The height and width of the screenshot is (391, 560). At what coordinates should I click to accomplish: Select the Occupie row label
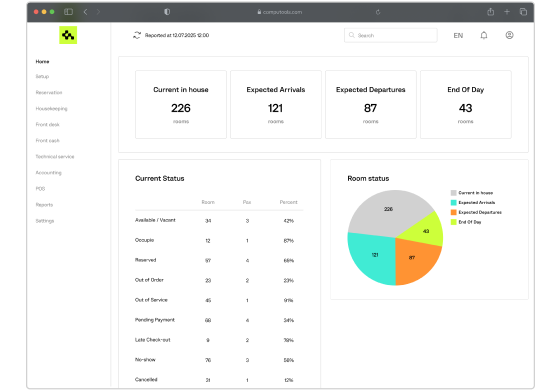tap(144, 240)
